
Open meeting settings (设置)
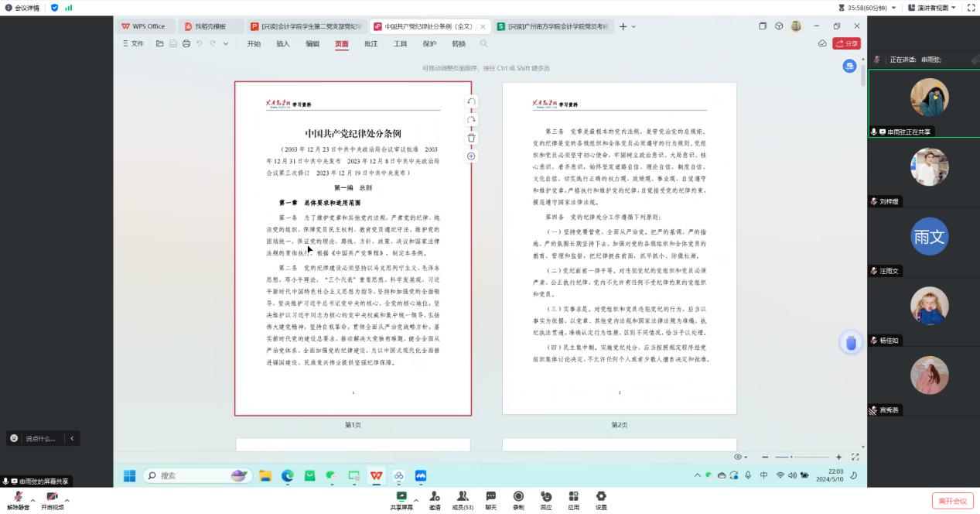click(600, 500)
